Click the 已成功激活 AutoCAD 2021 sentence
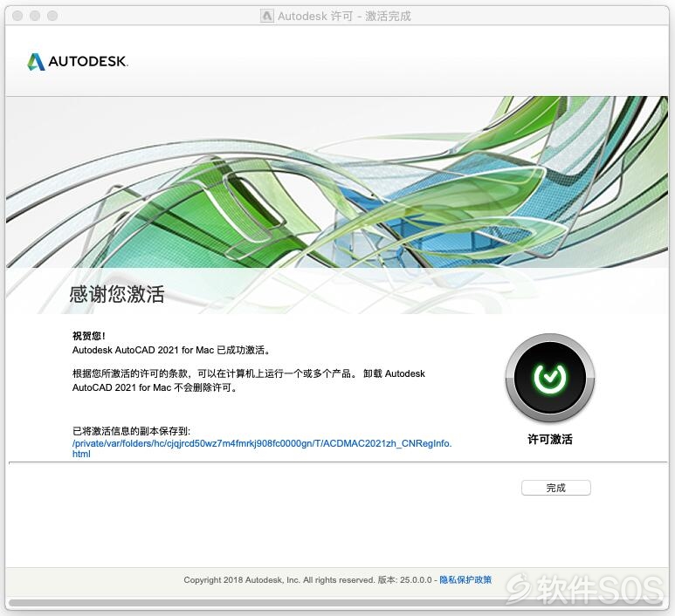 tap(171, 350)
